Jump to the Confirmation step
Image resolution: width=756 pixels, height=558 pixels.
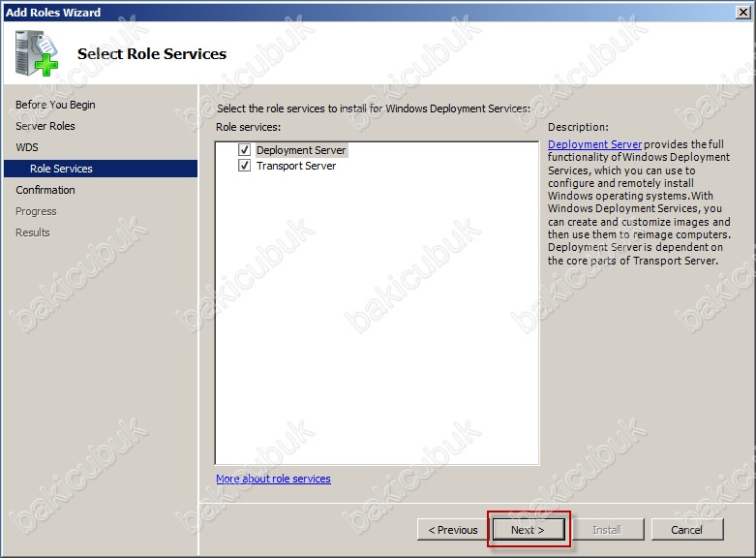pyautogui.click(x=45, y=190)
